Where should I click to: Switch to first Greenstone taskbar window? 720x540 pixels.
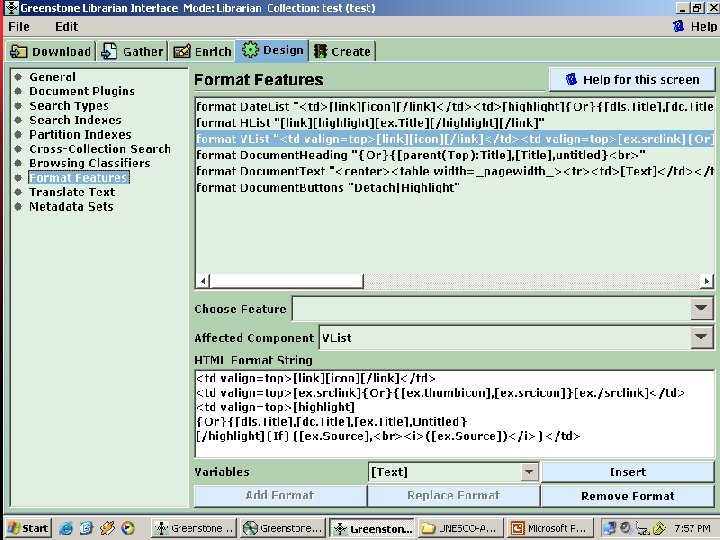[194, 529]
